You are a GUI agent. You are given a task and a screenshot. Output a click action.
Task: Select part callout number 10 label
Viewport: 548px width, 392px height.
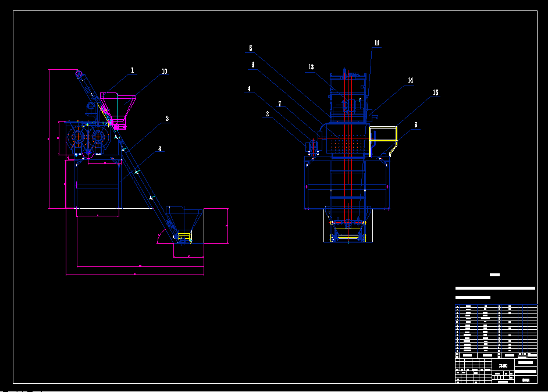164,72
